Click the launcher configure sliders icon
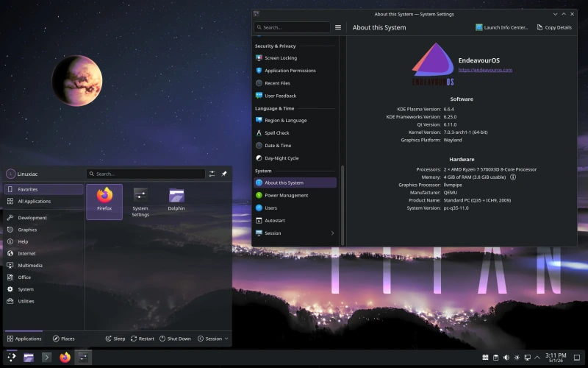Screen dimensions: 588x368 tap(212, 174)
